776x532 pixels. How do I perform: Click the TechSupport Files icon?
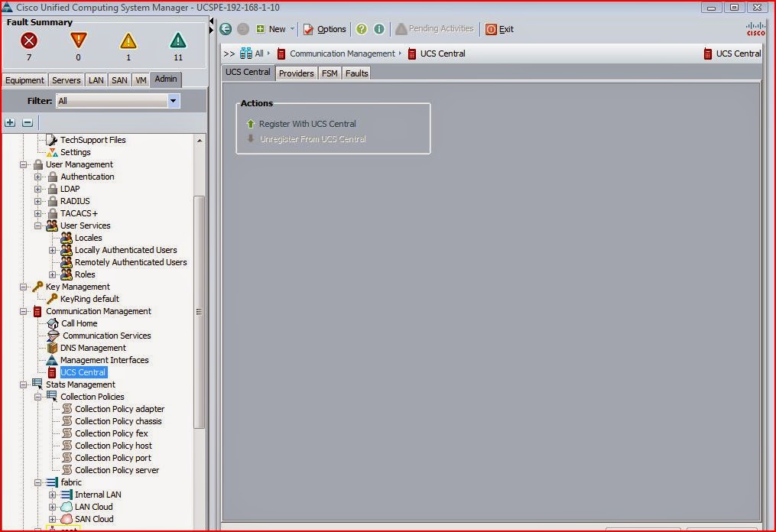[x=51, y=140]
